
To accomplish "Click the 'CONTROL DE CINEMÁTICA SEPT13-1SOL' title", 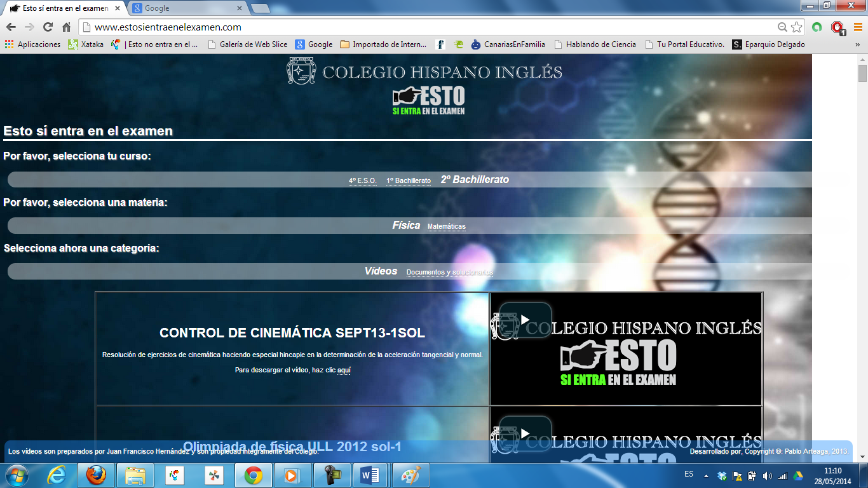I will tap(292, 333).
